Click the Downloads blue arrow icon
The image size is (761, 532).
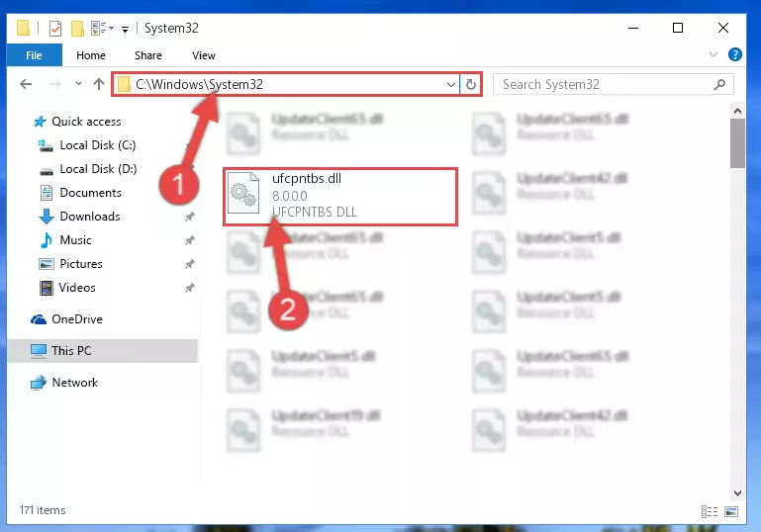[47, 217]
